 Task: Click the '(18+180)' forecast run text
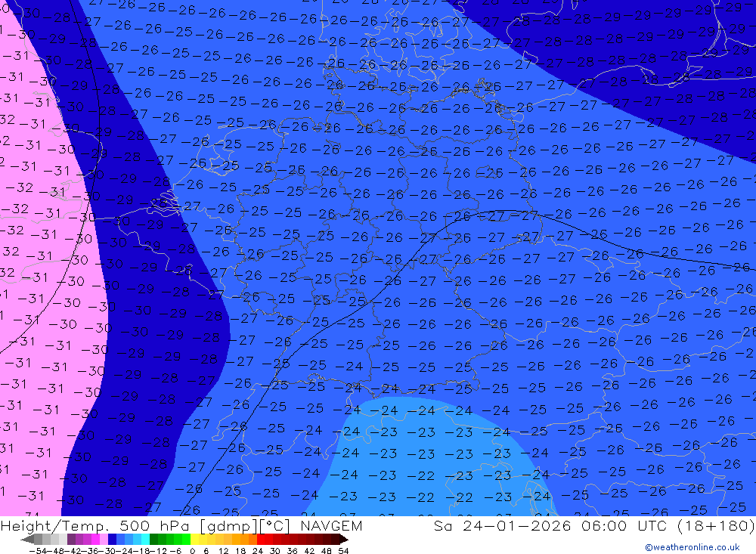(x=716, y=526)
